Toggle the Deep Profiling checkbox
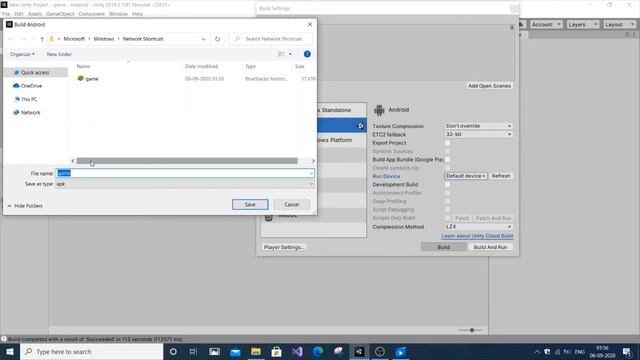Screen dimensions: 640x360 [447, 201]
